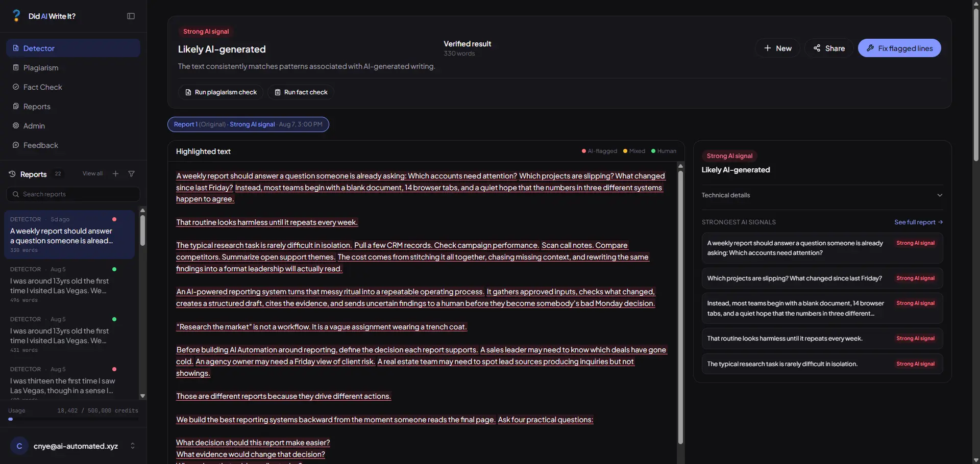980x464 pixels.
Task: Click Fix flagged lines button
Action: point(899,48)
